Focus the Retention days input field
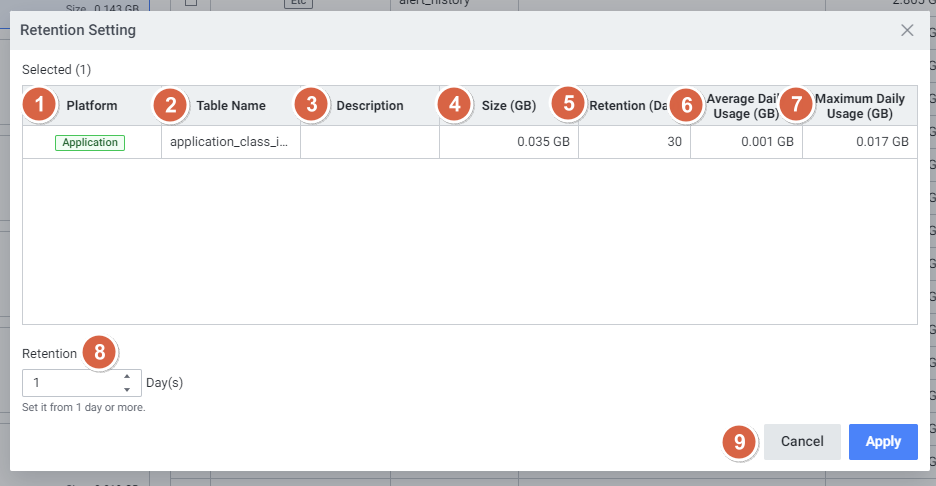936x486 pixels. [70, 383]
